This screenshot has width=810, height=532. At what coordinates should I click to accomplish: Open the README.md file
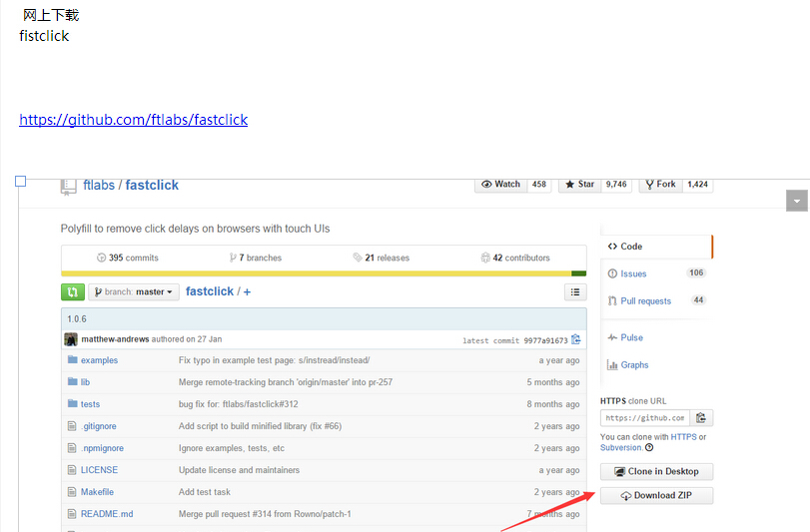107,514
